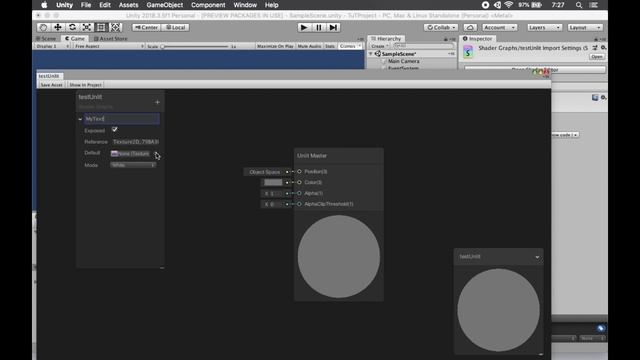Viewport: 640px width, 360px height.
Task: Open Unity Services via the cloud icon
Action: pyautogui.click(x=470, y=27)
